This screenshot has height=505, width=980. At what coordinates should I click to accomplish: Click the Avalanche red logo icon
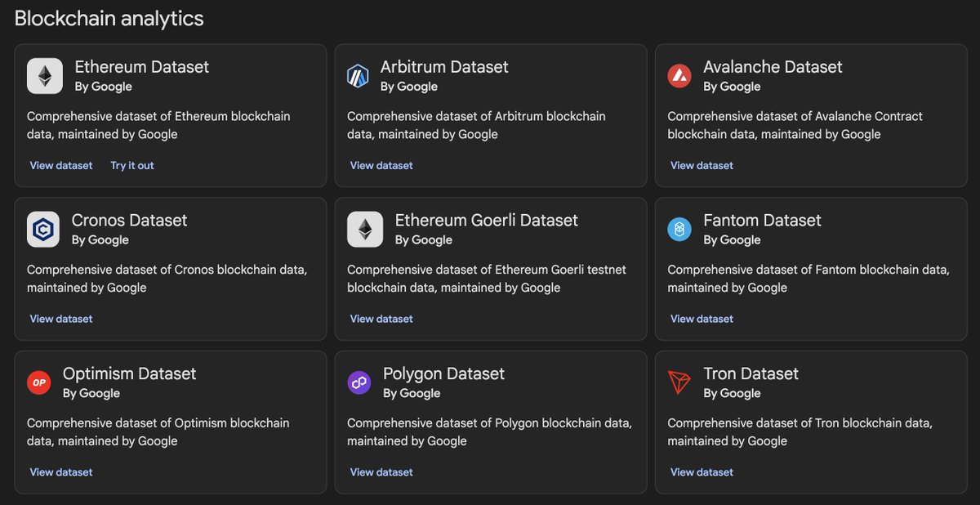pyautogui.click(x=679, y=76)
